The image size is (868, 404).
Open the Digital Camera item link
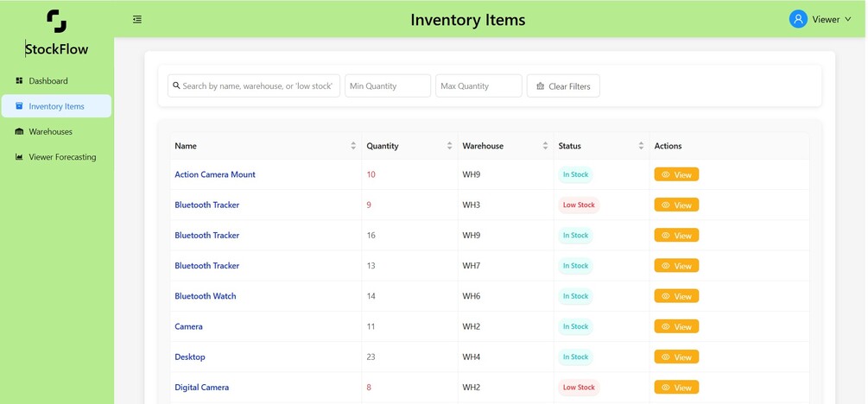pos(201,388)
